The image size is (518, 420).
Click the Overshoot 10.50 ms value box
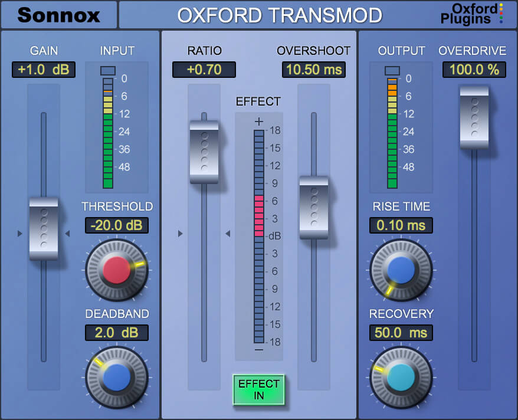314,70
